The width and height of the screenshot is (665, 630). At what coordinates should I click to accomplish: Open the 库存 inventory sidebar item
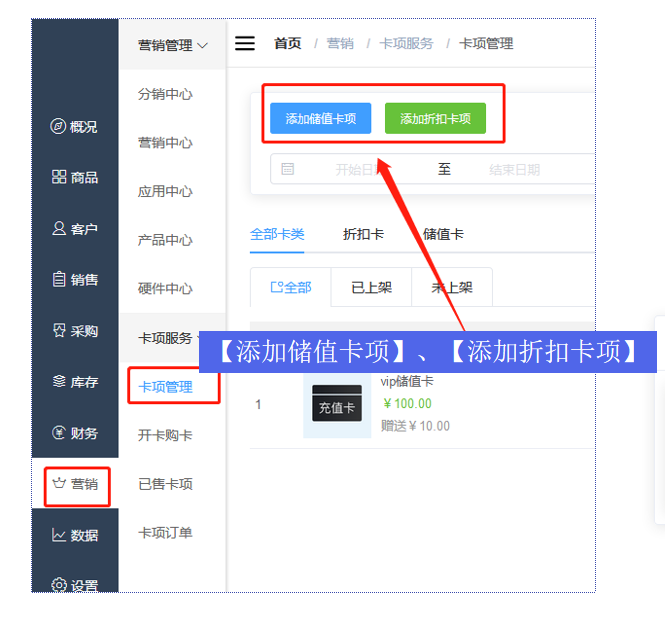[74, 382]
